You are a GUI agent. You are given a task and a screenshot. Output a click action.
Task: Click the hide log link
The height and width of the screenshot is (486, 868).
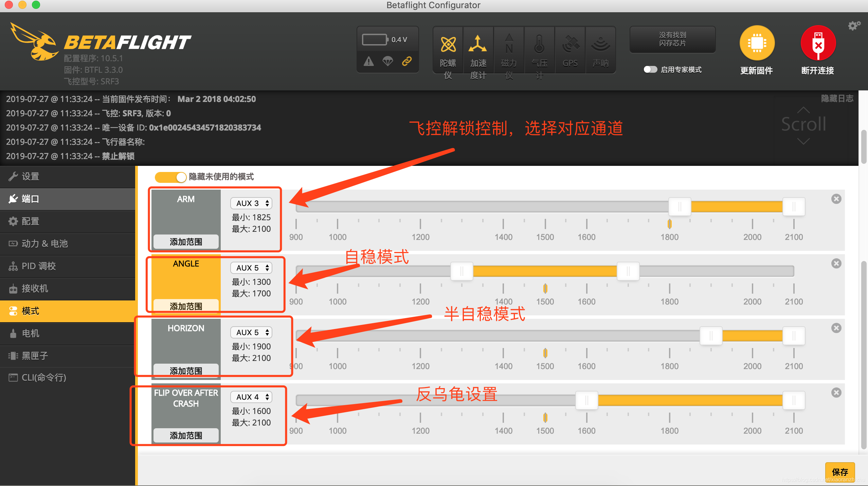[x=837, y=99]
